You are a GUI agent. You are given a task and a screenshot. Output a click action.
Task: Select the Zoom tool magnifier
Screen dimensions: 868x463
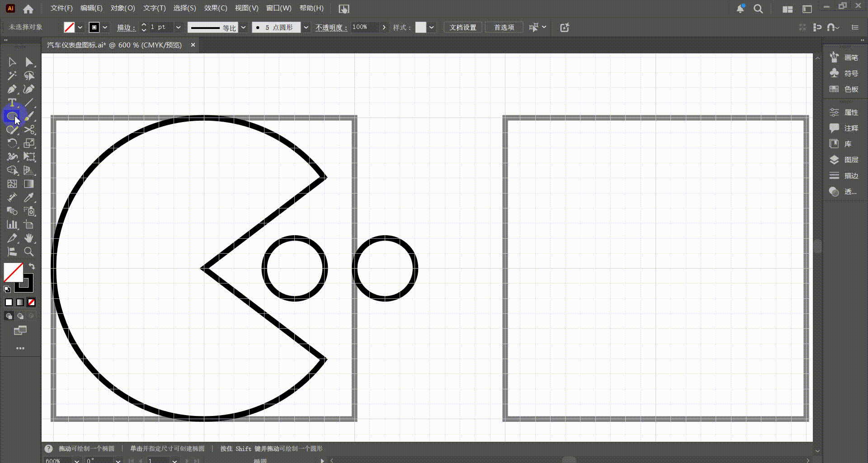pyautogui.click(x=29, y=252)
